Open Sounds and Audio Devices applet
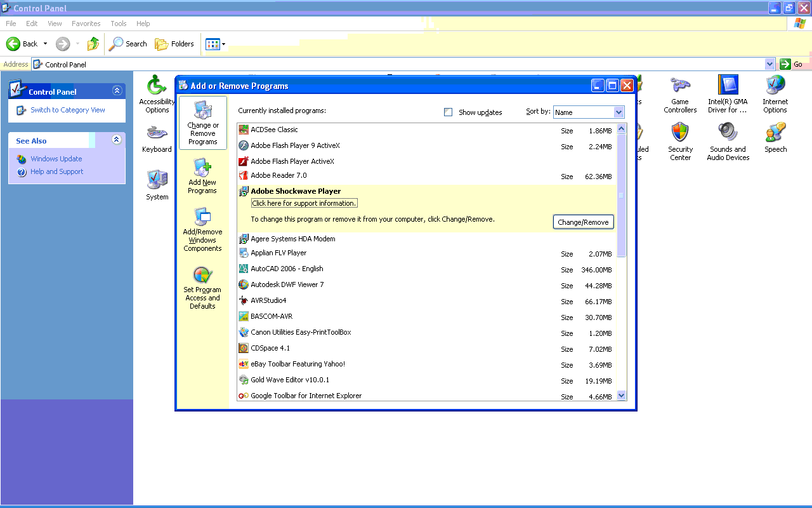This screenshot has height=508, width=812. coord(728,142)
